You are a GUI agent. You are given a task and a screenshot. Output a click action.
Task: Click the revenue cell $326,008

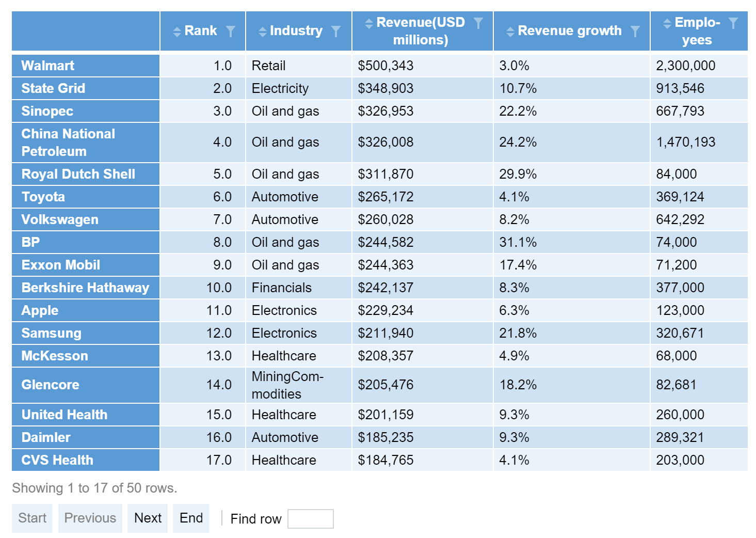(422, 143)
